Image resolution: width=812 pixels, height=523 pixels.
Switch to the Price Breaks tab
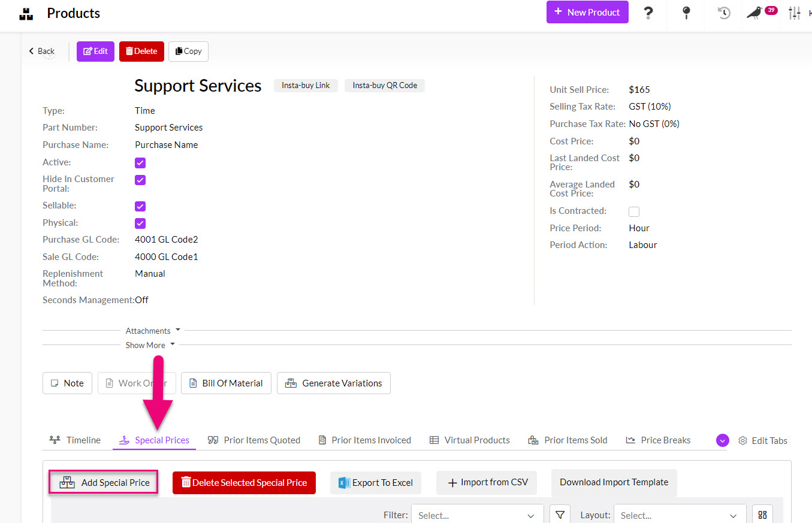658,440
